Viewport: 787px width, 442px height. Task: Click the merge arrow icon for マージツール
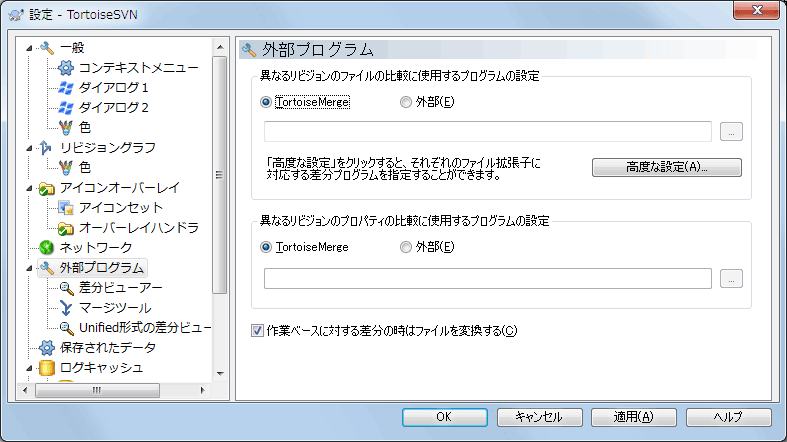tap(66, 308)
